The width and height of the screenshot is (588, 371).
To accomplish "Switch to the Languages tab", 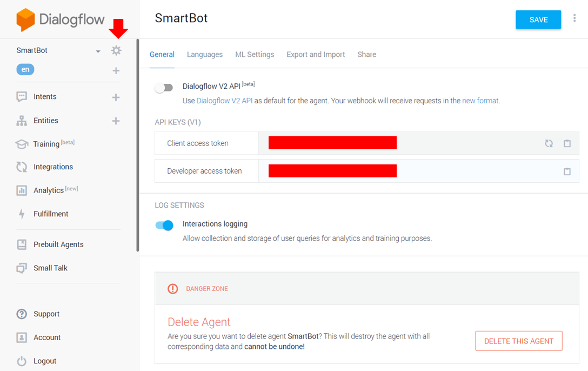I will point(205,55).
